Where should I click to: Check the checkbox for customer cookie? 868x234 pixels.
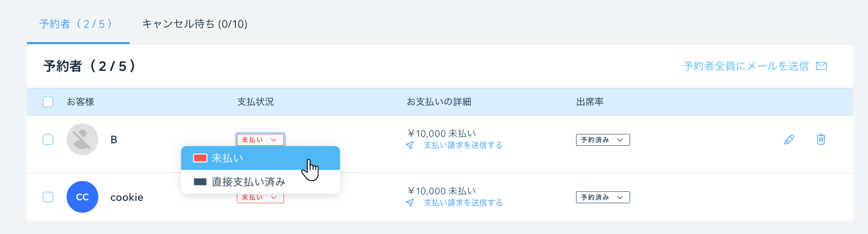(x=48, y=197)
